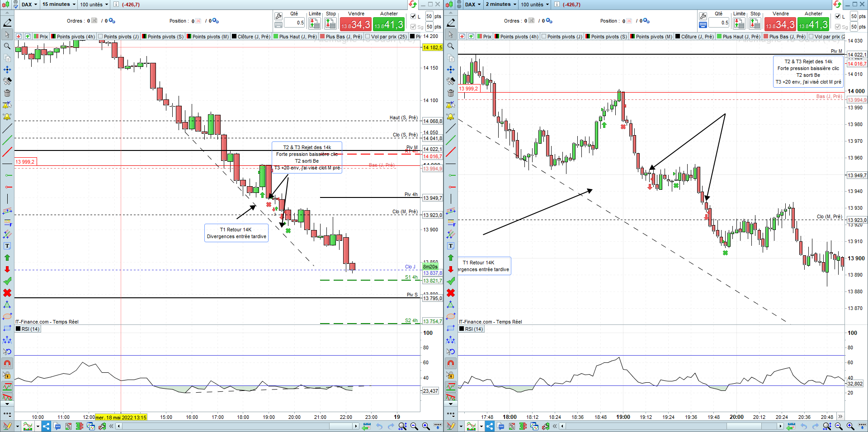Open Clôture (J, Pré) indicator tab in left chart
868x432 pixels.
251,37
